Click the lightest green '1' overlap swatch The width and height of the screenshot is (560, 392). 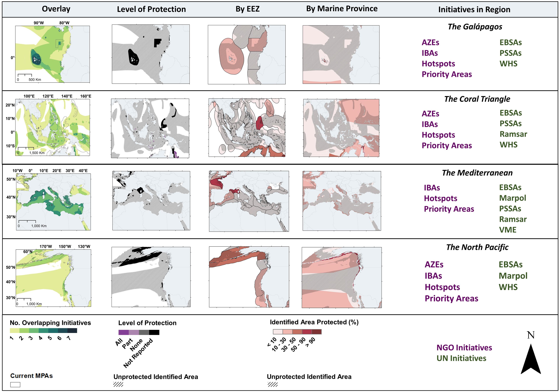point(15,331)
